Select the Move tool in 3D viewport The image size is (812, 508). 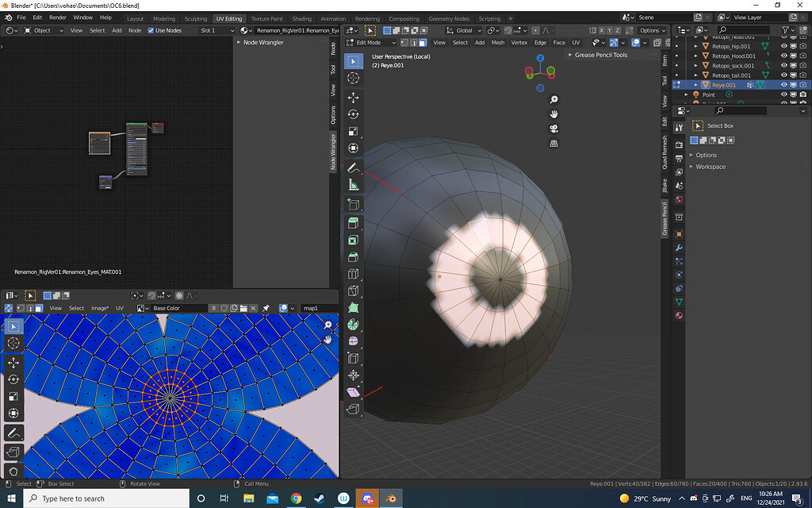point(353,97)
